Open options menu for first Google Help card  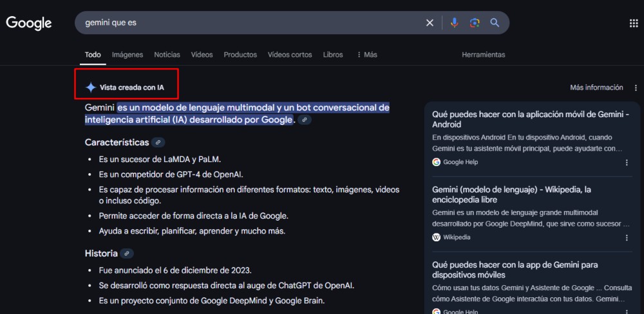tap(627, 162)
